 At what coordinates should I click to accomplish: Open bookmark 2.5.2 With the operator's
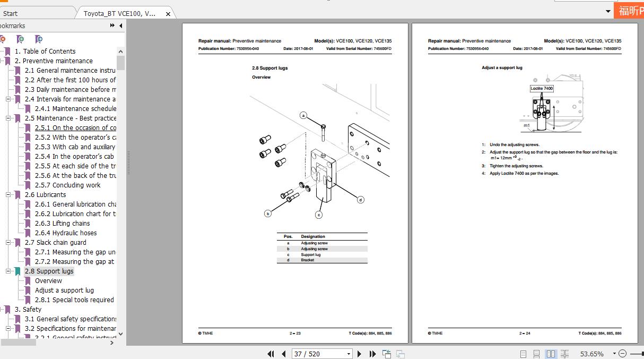coord(76,138)
